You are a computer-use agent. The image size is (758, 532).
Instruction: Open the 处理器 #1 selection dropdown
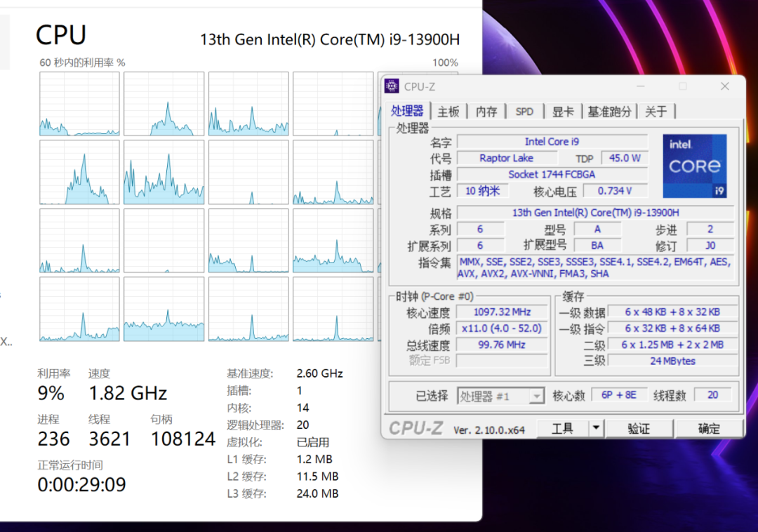click(501, 397)
